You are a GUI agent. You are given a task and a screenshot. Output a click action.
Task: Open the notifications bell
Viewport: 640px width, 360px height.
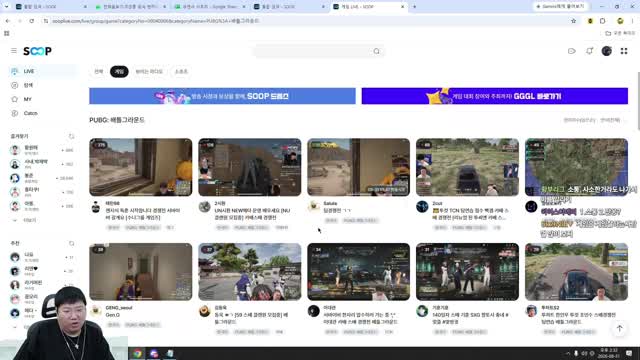[589, 51]
